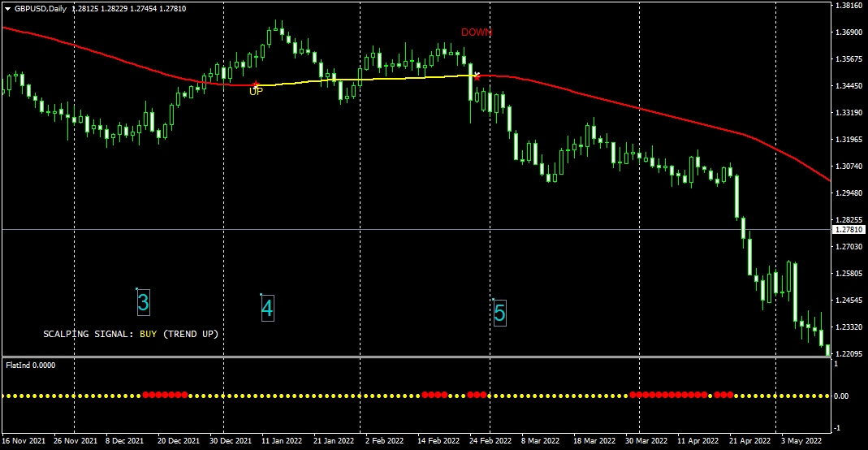Viewport: 868px width, 450px height.
Task: Click the 1.33190 price axis label
Action: pos(849,112)
